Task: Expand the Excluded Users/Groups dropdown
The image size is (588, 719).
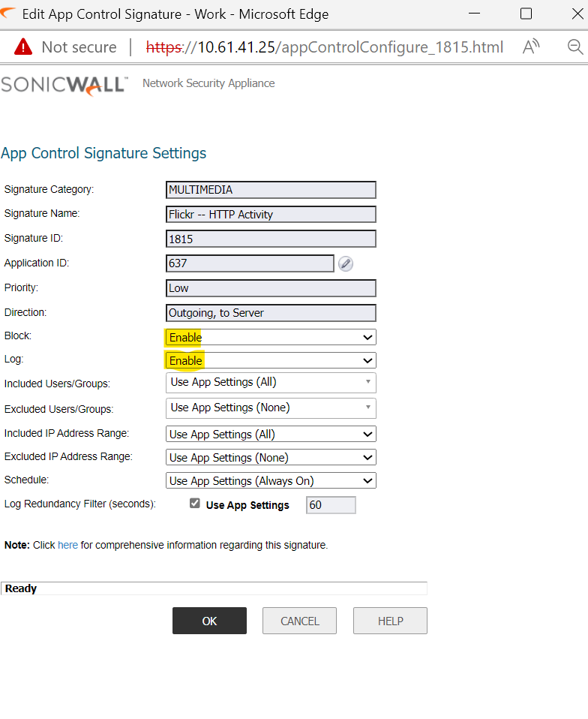Action: click(271, 408)
